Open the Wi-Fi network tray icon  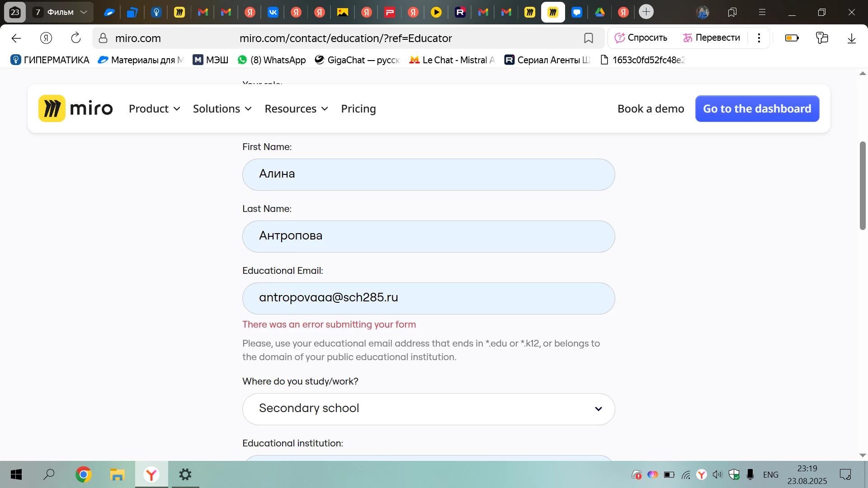click(686, 475)
